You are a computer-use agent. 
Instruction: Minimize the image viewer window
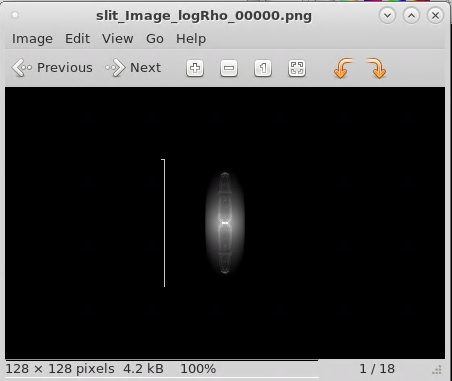[387, 16]
